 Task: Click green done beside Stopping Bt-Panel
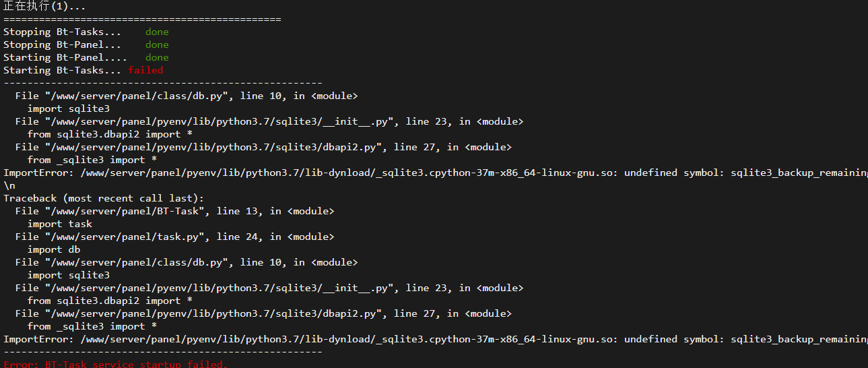[x=157, y=44]
